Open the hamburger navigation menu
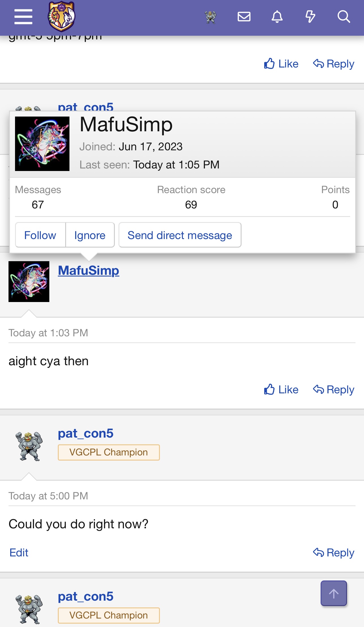This screenshot has width=364, height=627. point(23,16)
